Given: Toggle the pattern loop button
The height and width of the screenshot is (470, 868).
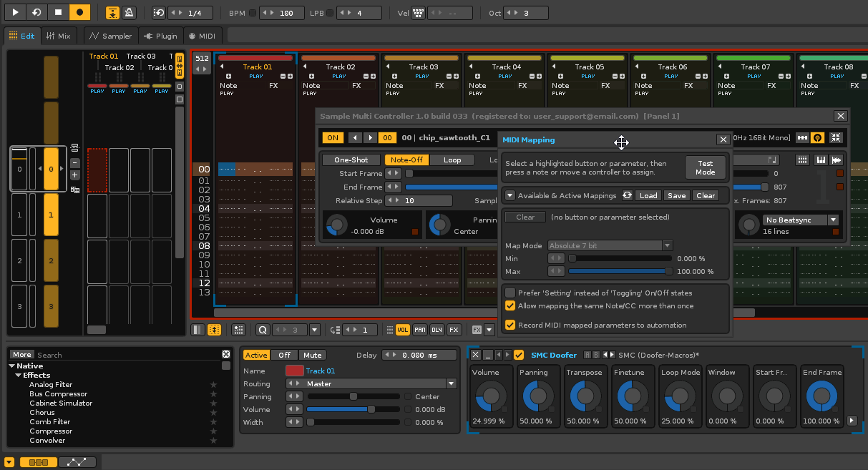Looking at the screenshot, I should (37, 13).
